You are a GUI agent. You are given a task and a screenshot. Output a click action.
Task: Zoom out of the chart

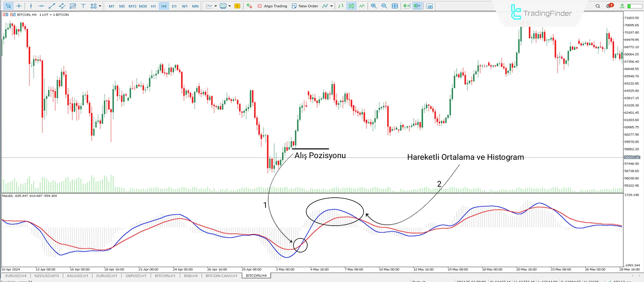[x=384, y=6]
